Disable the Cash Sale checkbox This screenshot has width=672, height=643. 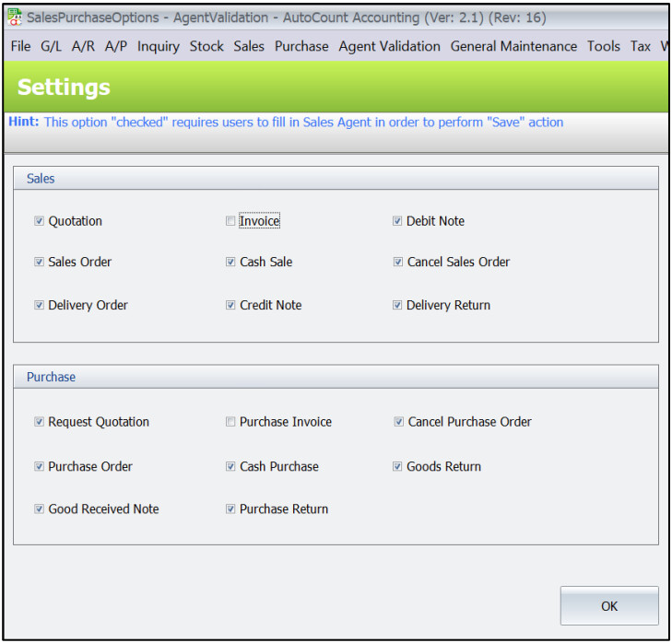(230, 262)
